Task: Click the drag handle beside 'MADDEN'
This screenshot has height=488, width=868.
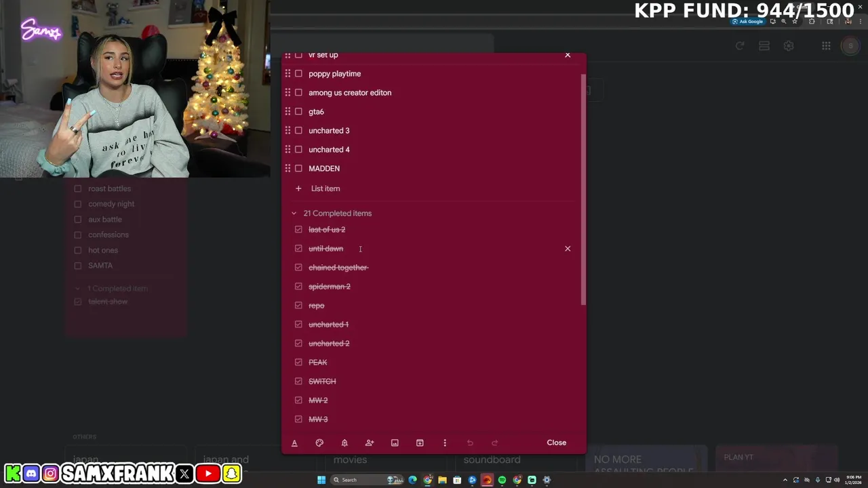Action: click(x=288, y=168)
